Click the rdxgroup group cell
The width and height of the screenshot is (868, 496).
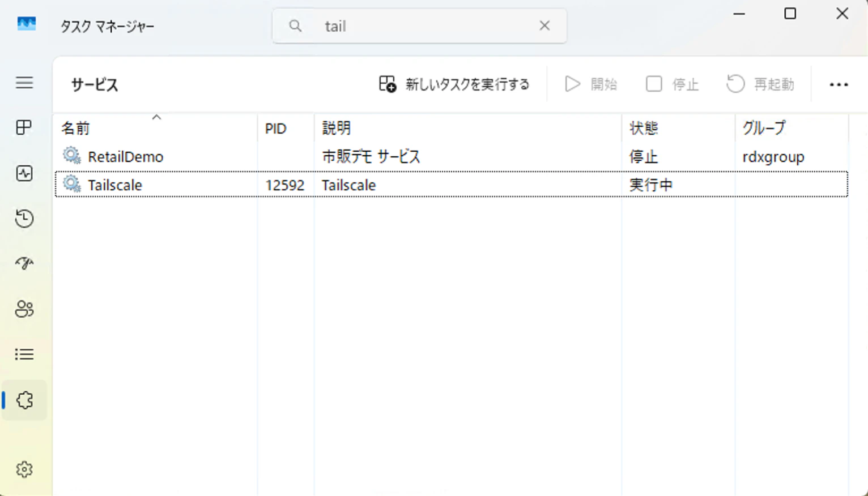[773, 157]
